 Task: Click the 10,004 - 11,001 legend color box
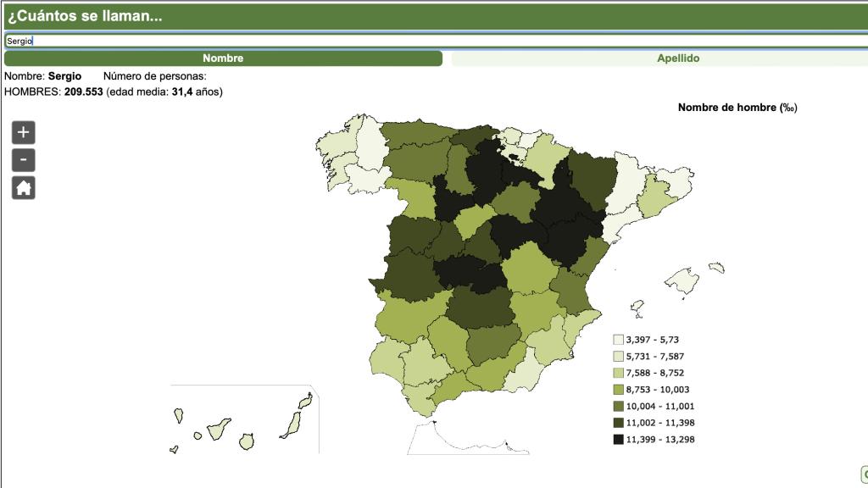click(619, 406)
